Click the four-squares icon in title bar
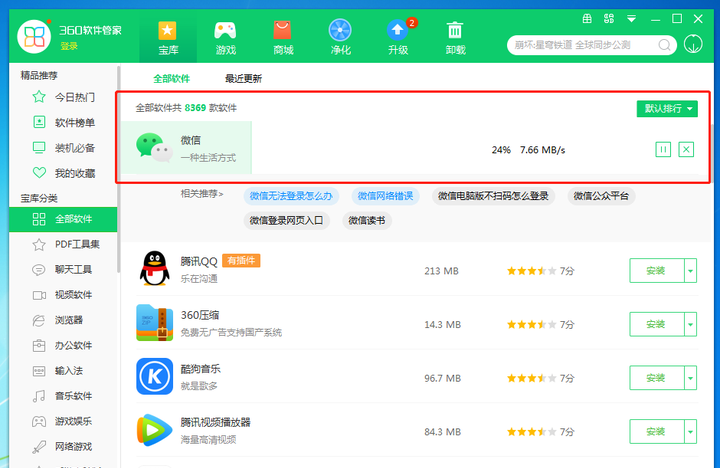 (x=609, y=19)
